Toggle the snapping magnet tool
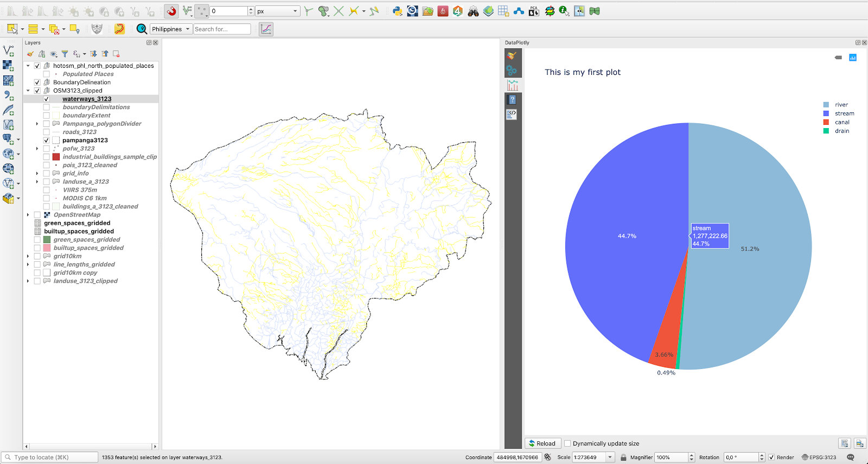This screenshot has width=868, height=464. click(x=171, y=11)
